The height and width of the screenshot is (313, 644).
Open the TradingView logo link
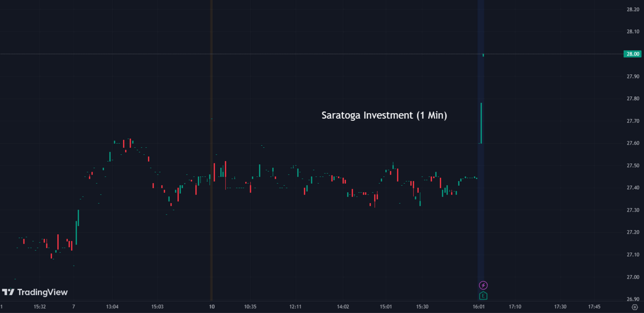(x=35, y=292)
